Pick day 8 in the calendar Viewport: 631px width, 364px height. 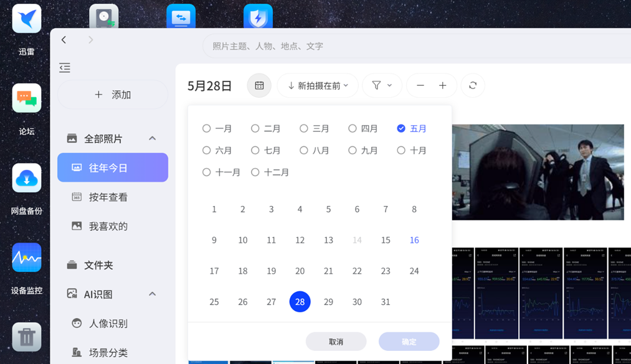click(414, 209)
